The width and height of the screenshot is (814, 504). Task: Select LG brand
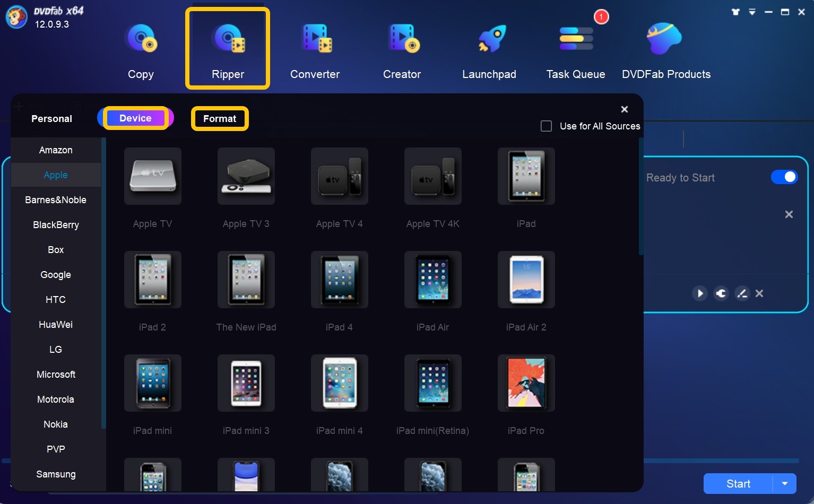coord(56,350)
